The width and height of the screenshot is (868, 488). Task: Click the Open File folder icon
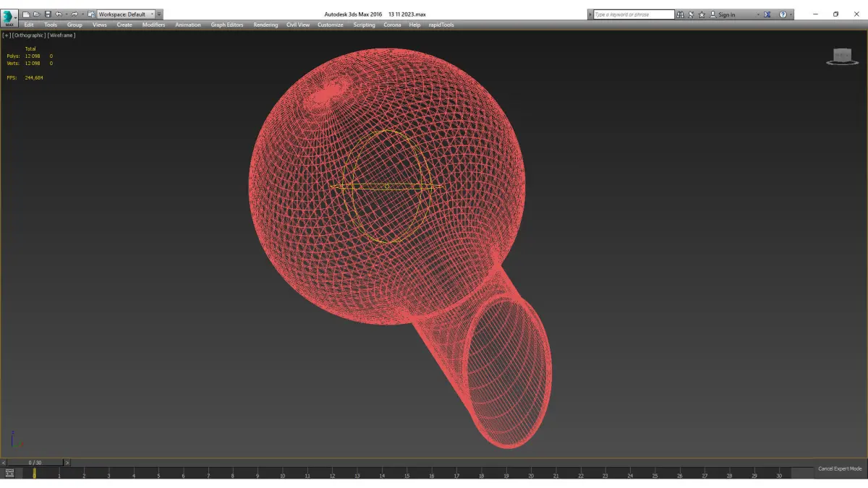[37, 14]
